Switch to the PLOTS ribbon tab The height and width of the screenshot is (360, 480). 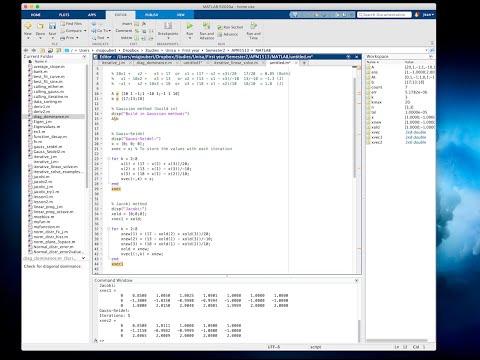(x=64, y=15)
